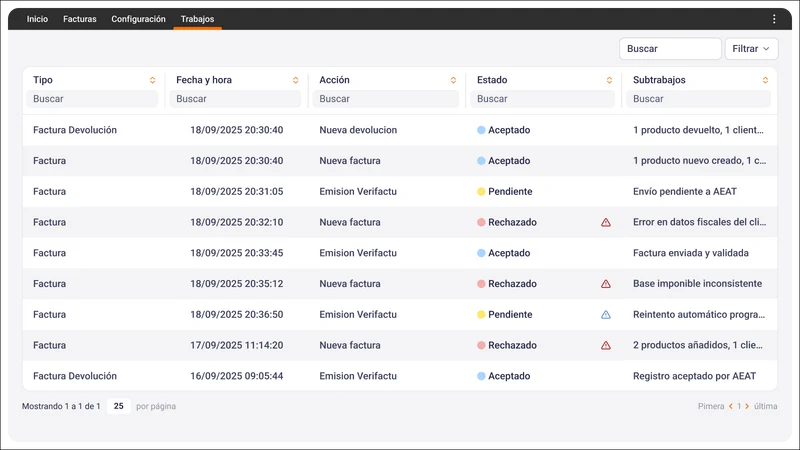The image size is (800, 450).
Task: Focus the Tipo column Buscar filter
Action: (x=92, y=98)
